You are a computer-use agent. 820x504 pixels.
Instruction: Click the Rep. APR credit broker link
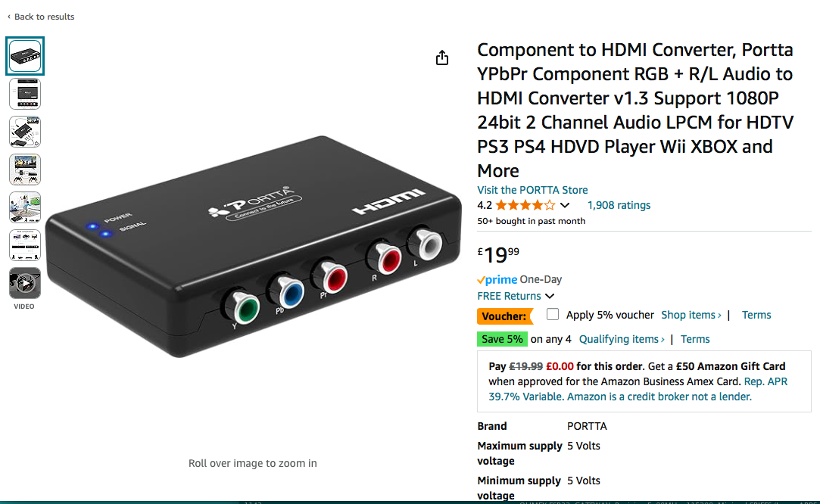(638, 389)
